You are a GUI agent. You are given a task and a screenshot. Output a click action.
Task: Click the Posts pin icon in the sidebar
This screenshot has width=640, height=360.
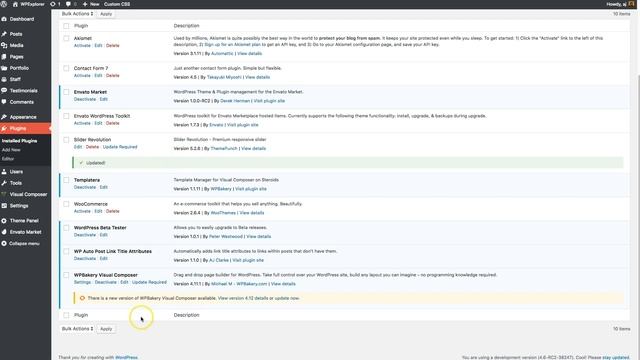tap(4, 34)
